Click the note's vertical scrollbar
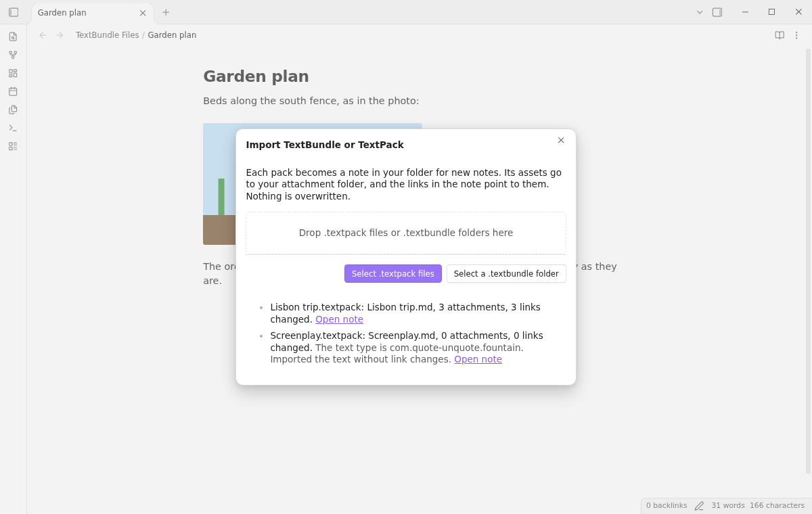The image size is (812, 514). pos(808,261)
